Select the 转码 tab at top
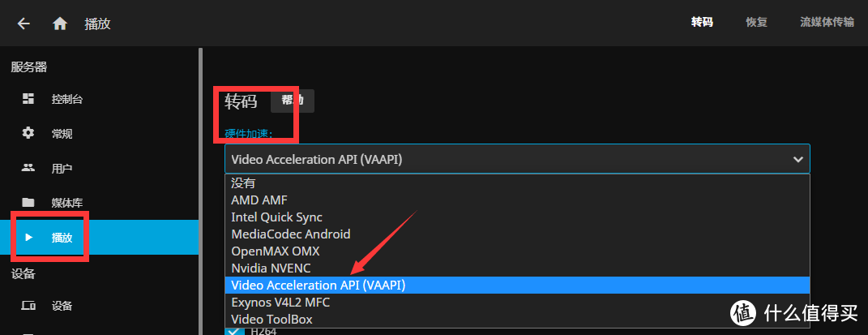 click(702, 23)
